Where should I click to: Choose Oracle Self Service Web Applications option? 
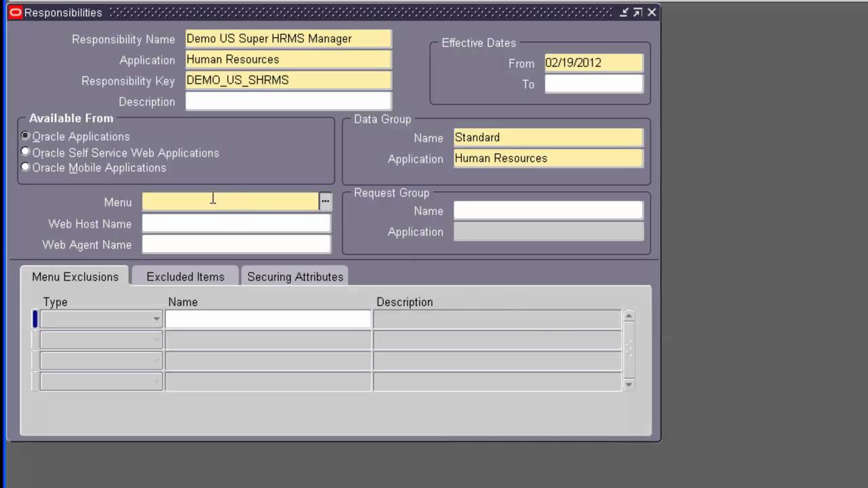tap(25, 151)
